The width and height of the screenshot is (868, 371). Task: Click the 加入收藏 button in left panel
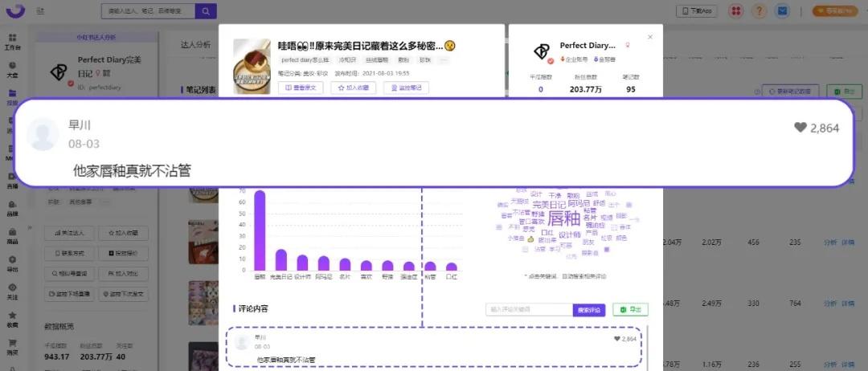coord(124,234)
